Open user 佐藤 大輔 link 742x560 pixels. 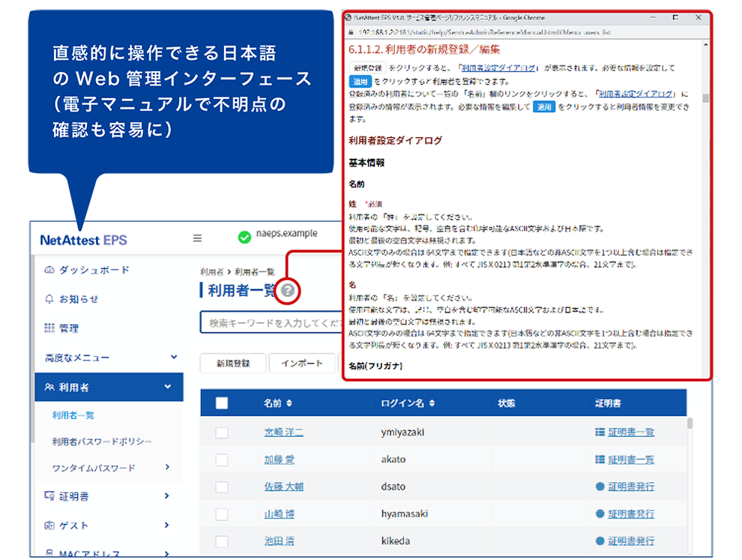(x=283, y=487)
